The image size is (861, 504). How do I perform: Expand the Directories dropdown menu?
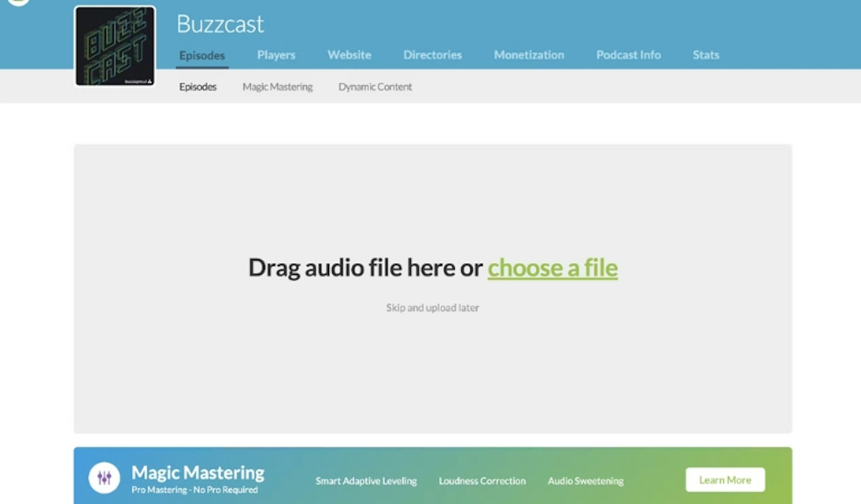pos(432,55)
